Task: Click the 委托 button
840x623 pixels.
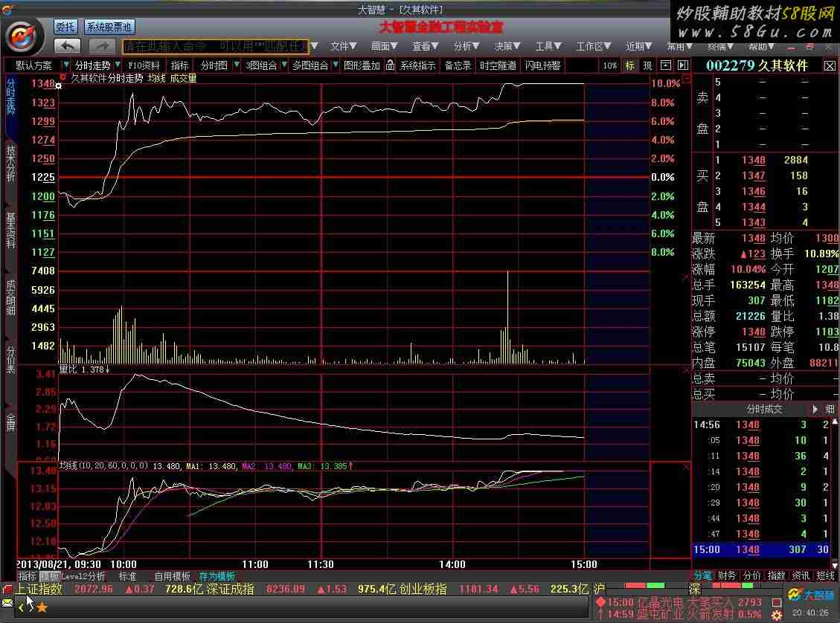Action: coord(66,27)
